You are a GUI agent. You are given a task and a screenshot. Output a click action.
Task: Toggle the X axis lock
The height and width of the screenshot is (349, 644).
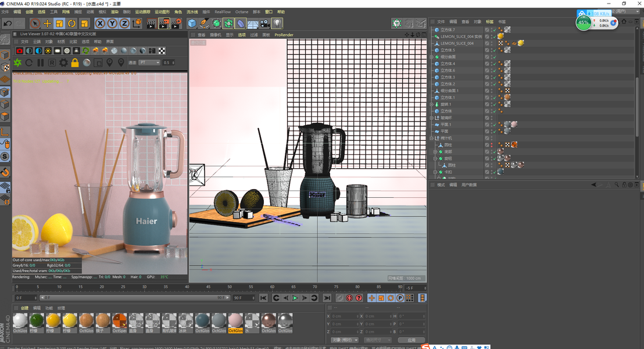tap(100, 23)
